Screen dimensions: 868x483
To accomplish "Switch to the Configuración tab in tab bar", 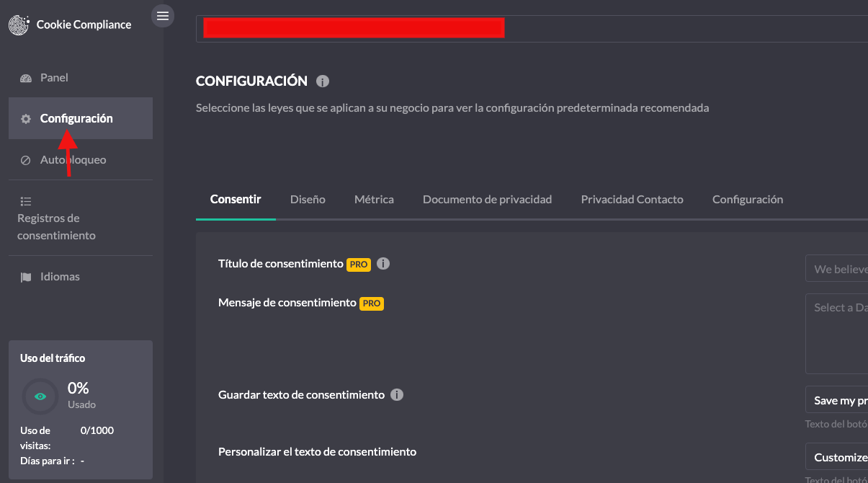I will [x=748, y=200].
